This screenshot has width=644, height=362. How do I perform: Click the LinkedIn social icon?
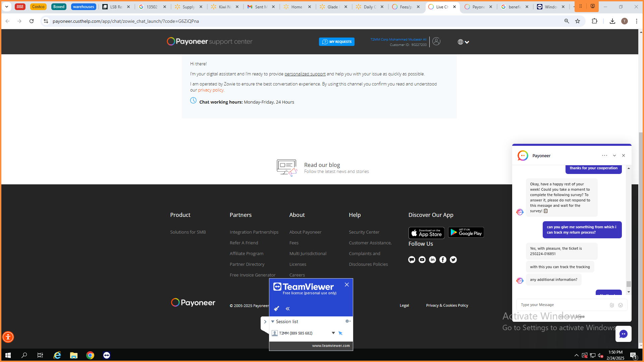[432, 260]
